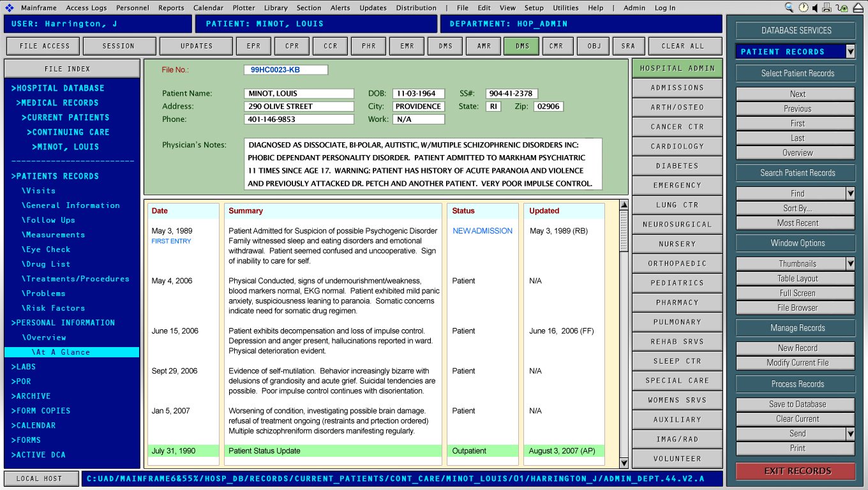Viewport: 868px width, 490px height.
Task: Open the Drug List tree item
Action: tap(46, 264)
